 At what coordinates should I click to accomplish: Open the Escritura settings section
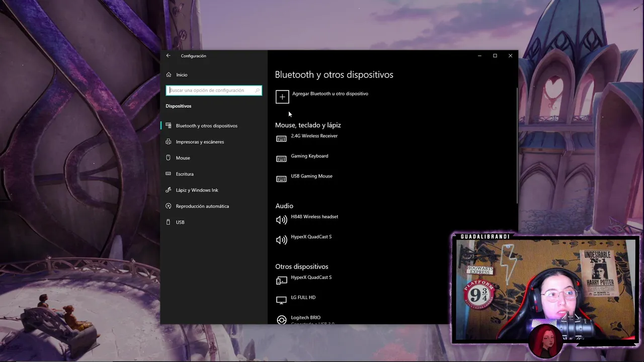pos(185,174)
